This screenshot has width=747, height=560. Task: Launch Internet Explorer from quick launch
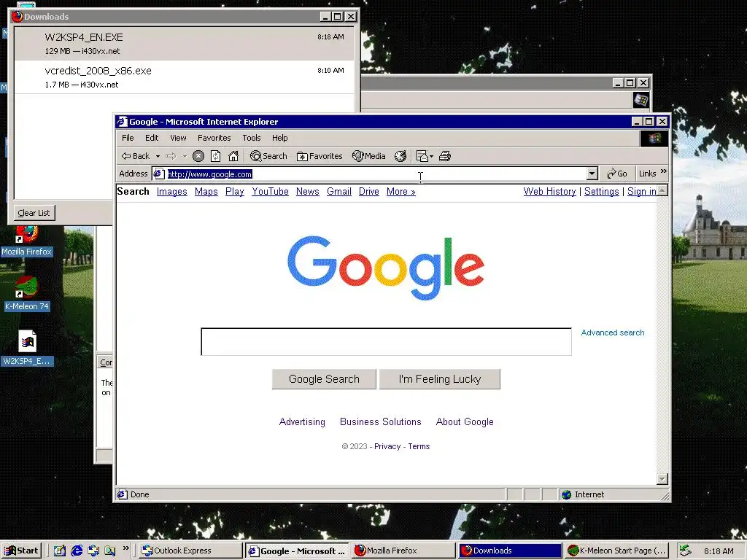tap(77, 551)
